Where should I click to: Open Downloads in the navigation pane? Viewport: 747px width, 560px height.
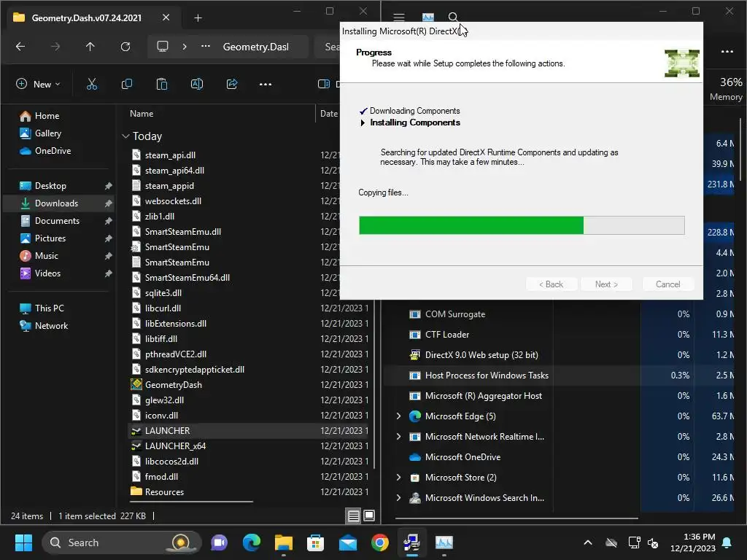pyautogui.click(x=58, y=203)
